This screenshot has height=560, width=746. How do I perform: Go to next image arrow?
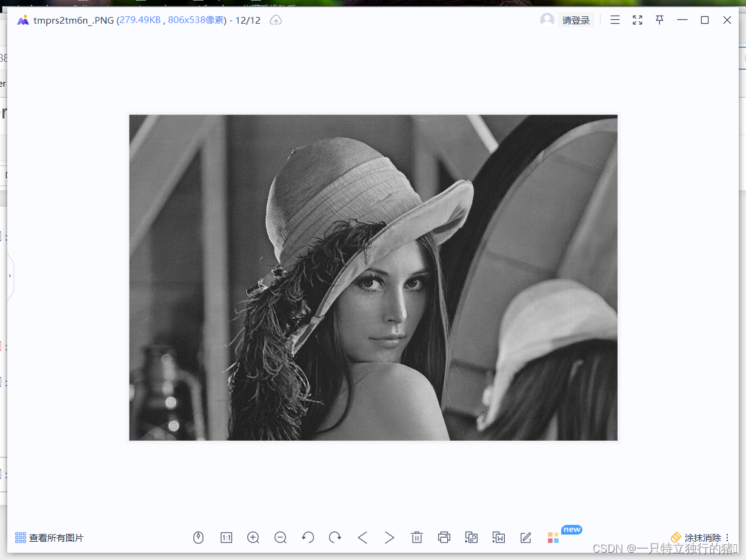click(x=390, y=538)
